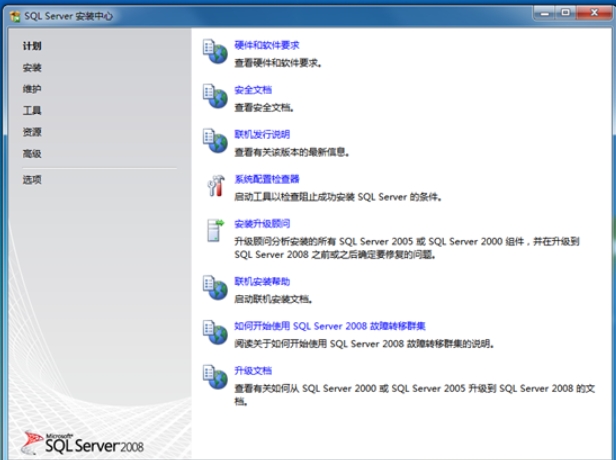Viewport: 616px width, 460px height.
Task: Click the wrench tools icon for 系统配置检查器
Action: (x=216, y=186)
